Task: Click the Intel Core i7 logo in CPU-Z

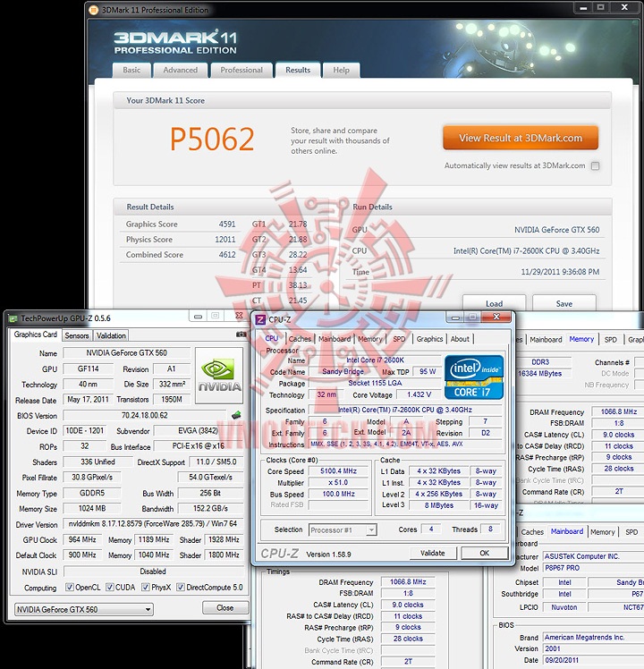Action: (474, 377)
